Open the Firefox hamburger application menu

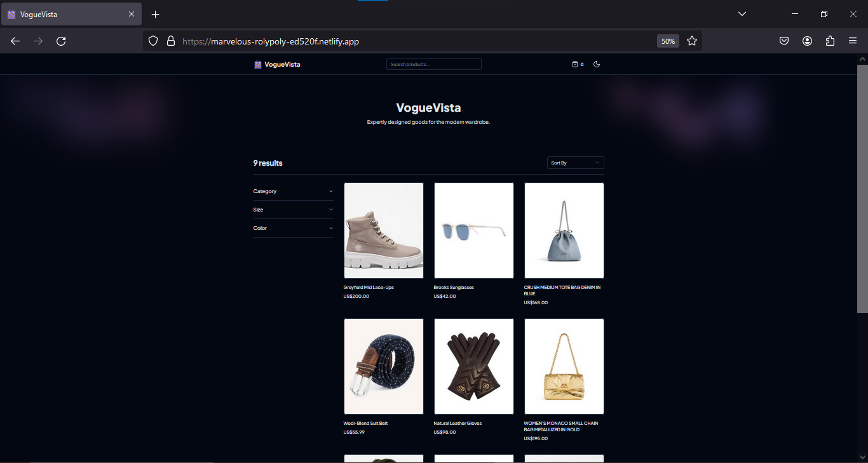(x=853, y=41)
